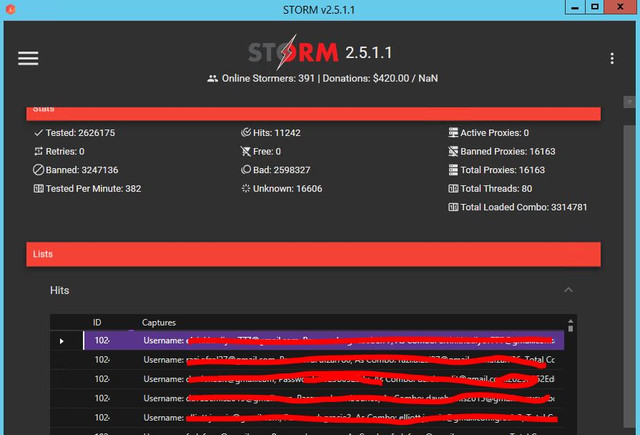Select 'Retries: 0' text
Image resolution: width=640 pixels, height=435 pixels.
click(x=65, y=151)
